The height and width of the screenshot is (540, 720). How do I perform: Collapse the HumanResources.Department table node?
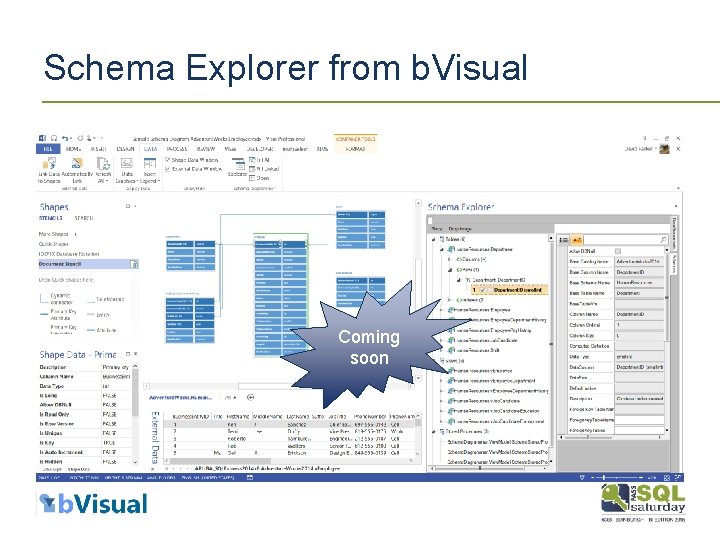[x=442, y=249]
